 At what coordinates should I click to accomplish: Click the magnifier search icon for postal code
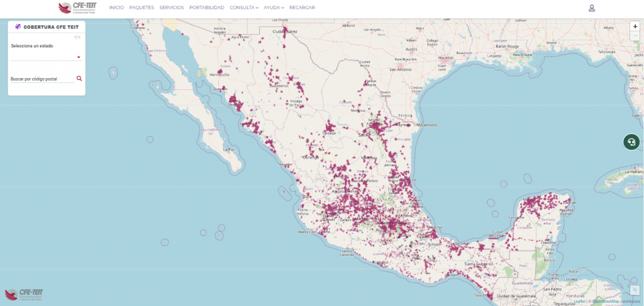point(79,78)
